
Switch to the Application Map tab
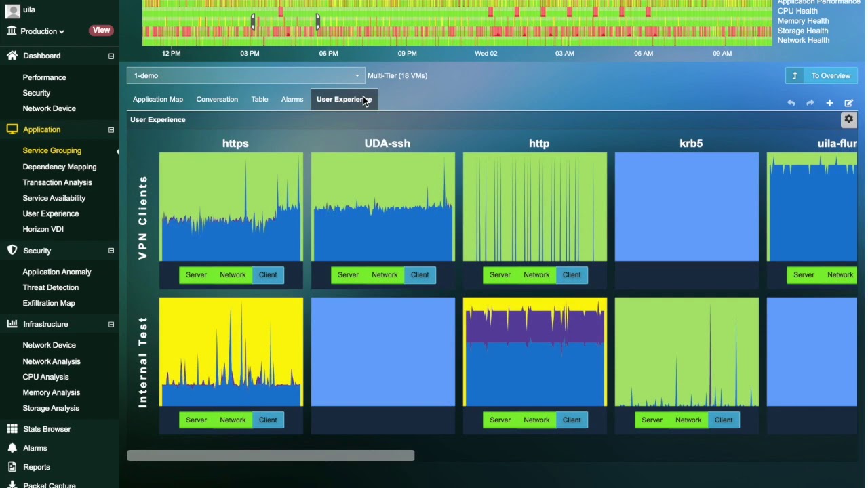click(x=158, y=99)
